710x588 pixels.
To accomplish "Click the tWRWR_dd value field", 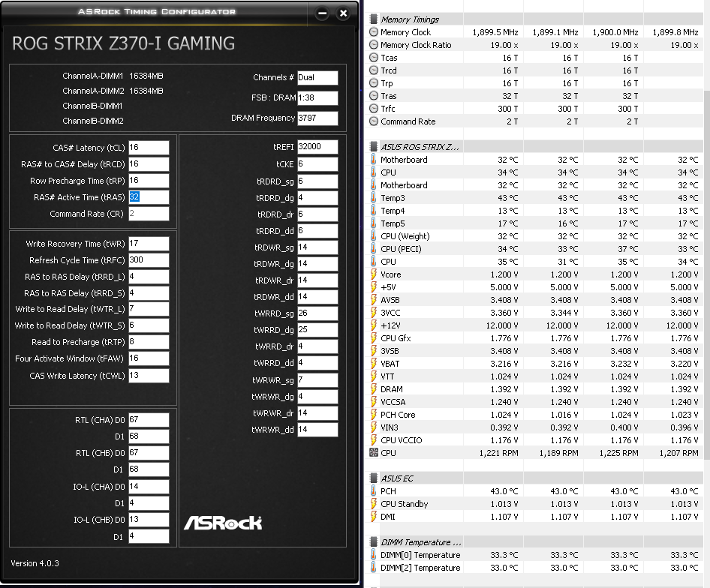I will 317,430.
